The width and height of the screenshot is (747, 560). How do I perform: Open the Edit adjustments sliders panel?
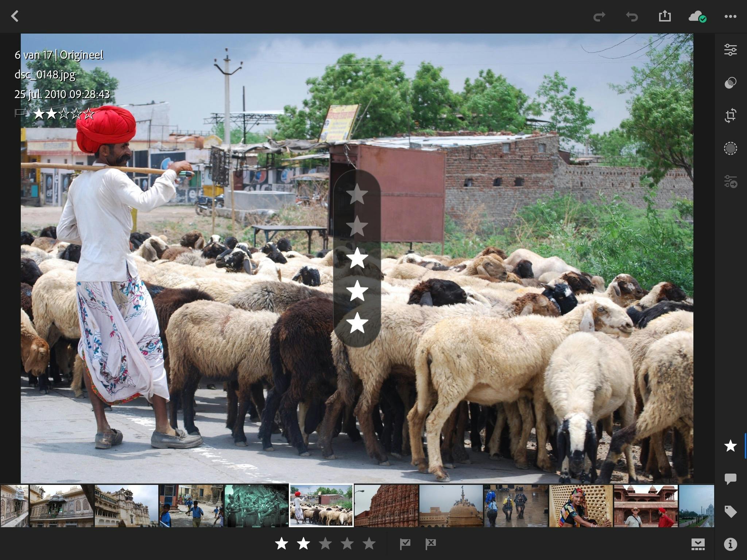(730, 50)
